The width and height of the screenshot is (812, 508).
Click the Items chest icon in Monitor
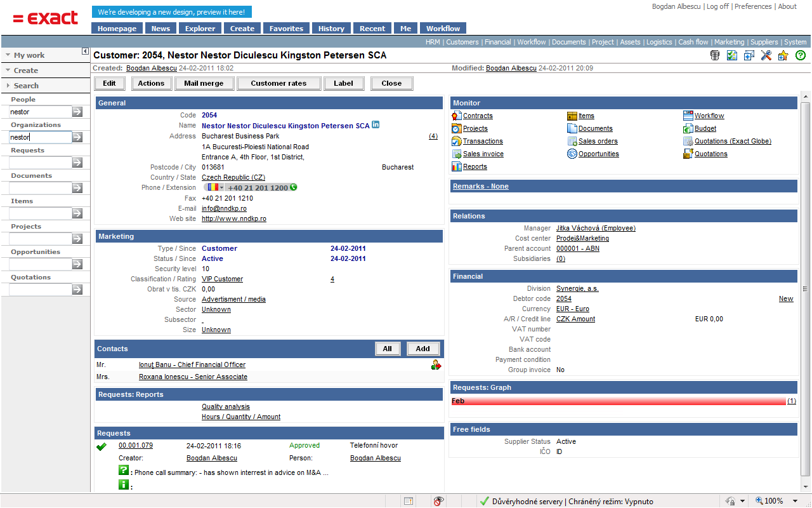[572, 116]
